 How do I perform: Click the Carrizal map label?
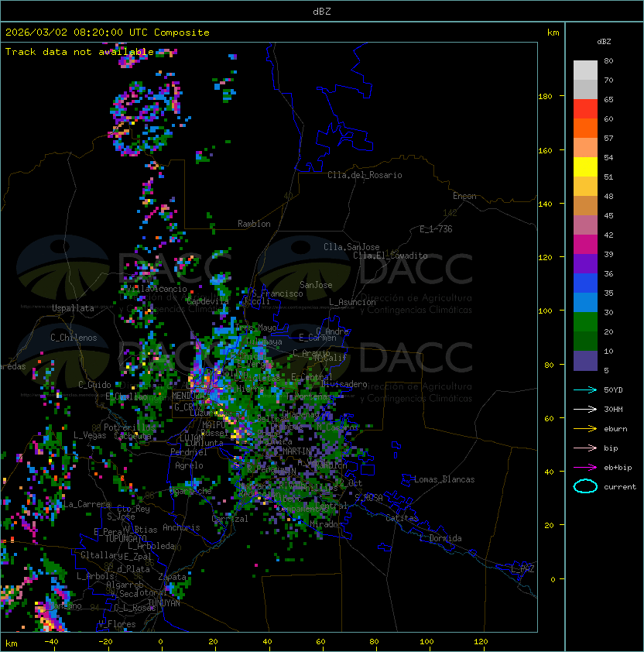coord(230,519)
